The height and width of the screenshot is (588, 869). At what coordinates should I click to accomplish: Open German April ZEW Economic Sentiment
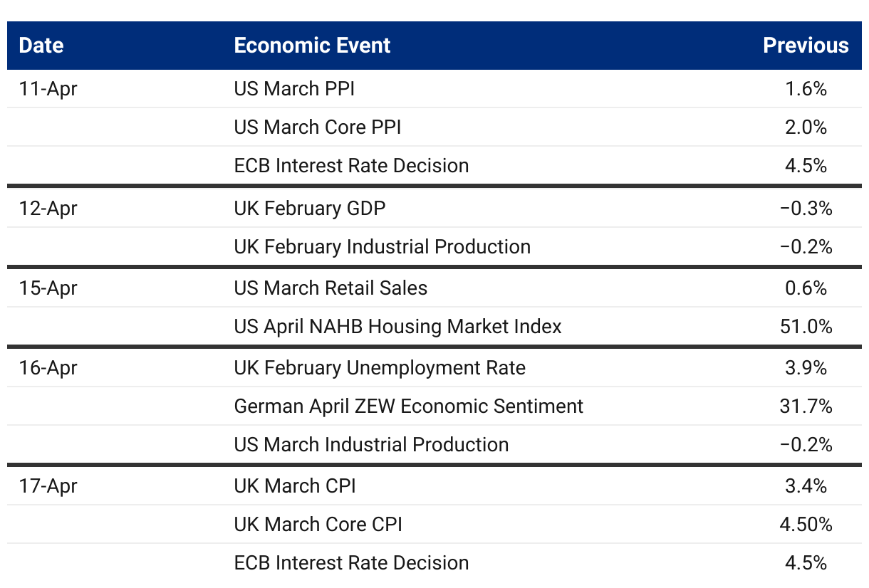click(409, 406)
